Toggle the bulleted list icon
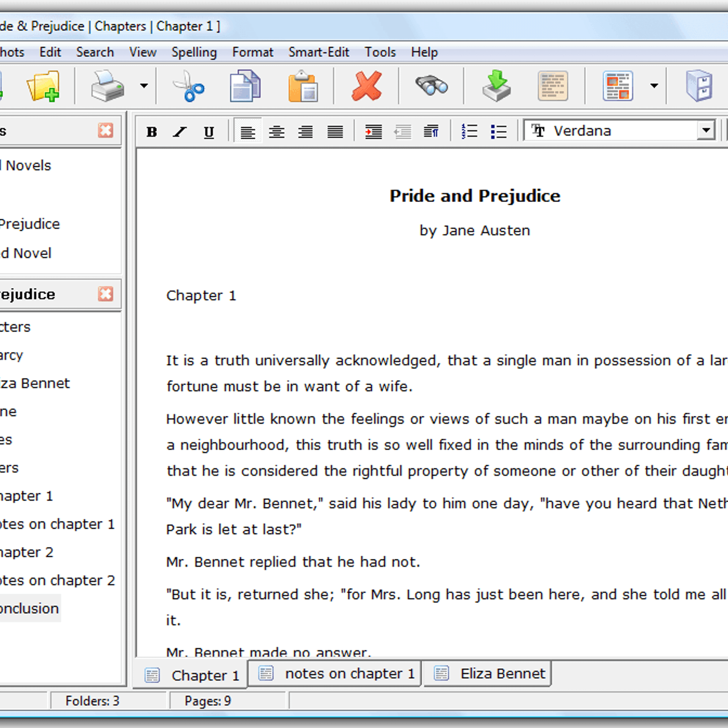This screenshot has width=728, height=728. pos(499,132)
